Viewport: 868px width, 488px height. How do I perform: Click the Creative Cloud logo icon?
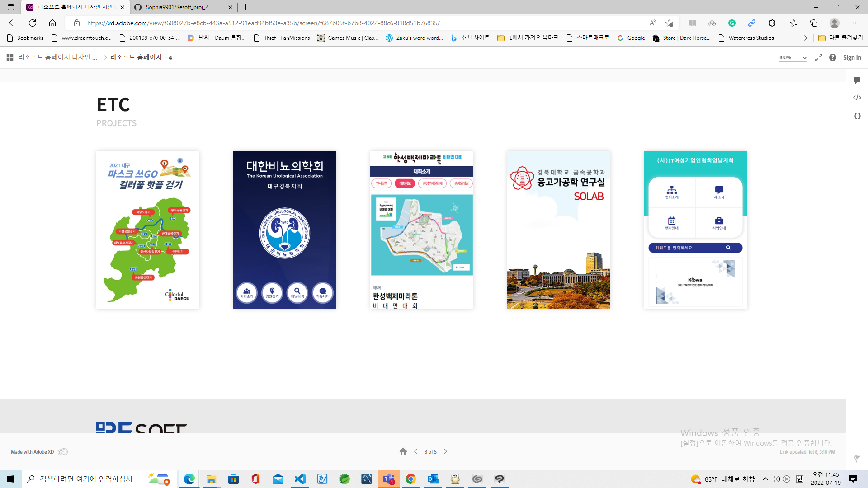63,452
